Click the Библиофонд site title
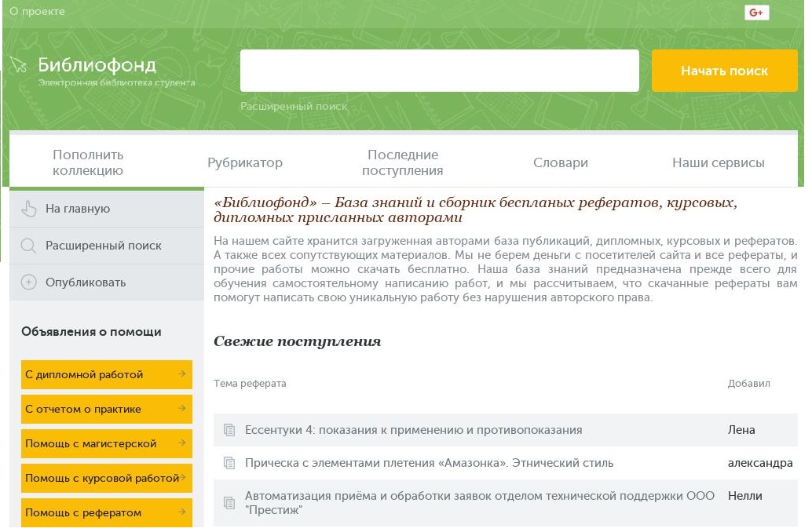Viewport: 812px width, 532px height. [x=97, y=65]
